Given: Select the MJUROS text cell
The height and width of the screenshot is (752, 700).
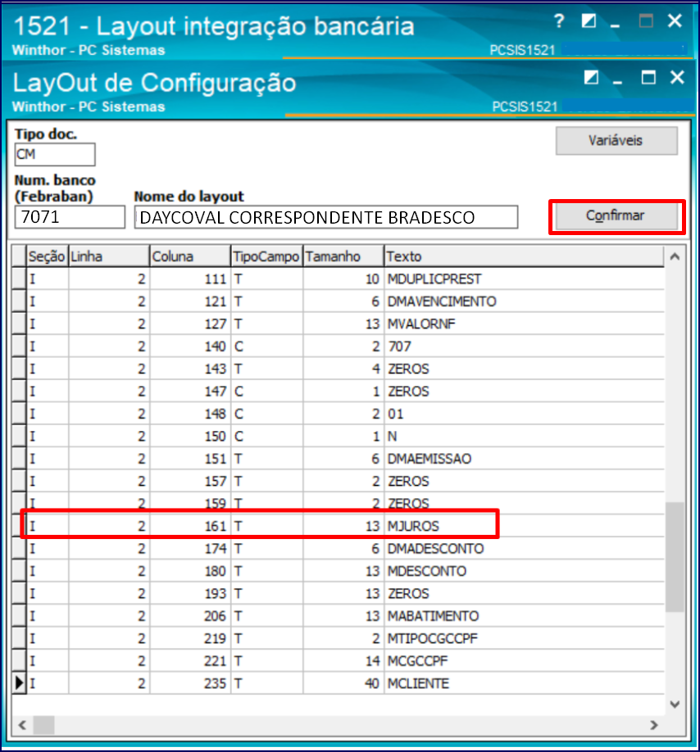Looking at the screenshot, I should tap(525, 526).
